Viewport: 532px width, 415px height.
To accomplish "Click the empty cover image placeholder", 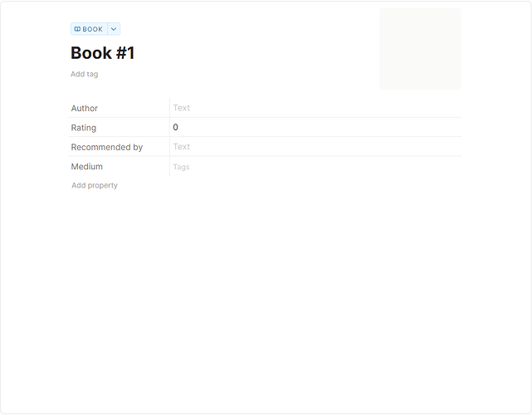I will tap(420, 49).
